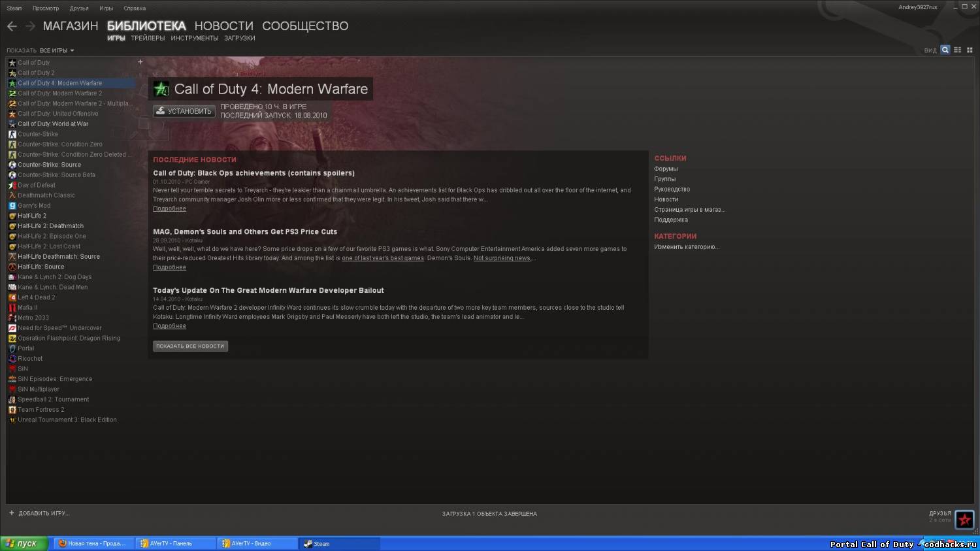Click the Установить install button

(184, 111)
